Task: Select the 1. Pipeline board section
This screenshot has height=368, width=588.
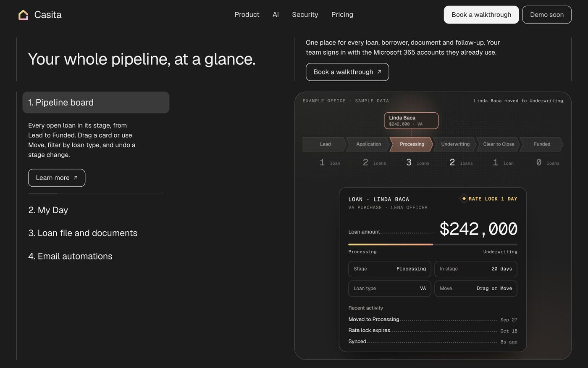Action: point(96,103)
